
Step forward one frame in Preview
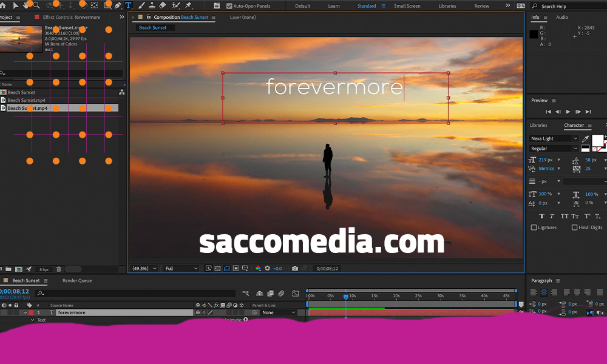point(578,112)
